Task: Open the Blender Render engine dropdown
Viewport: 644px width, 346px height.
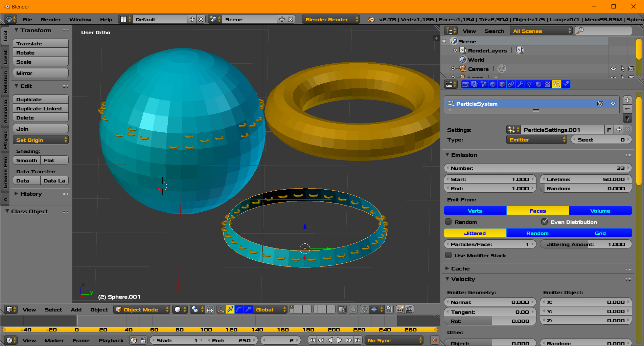Action: pos(330,19)
